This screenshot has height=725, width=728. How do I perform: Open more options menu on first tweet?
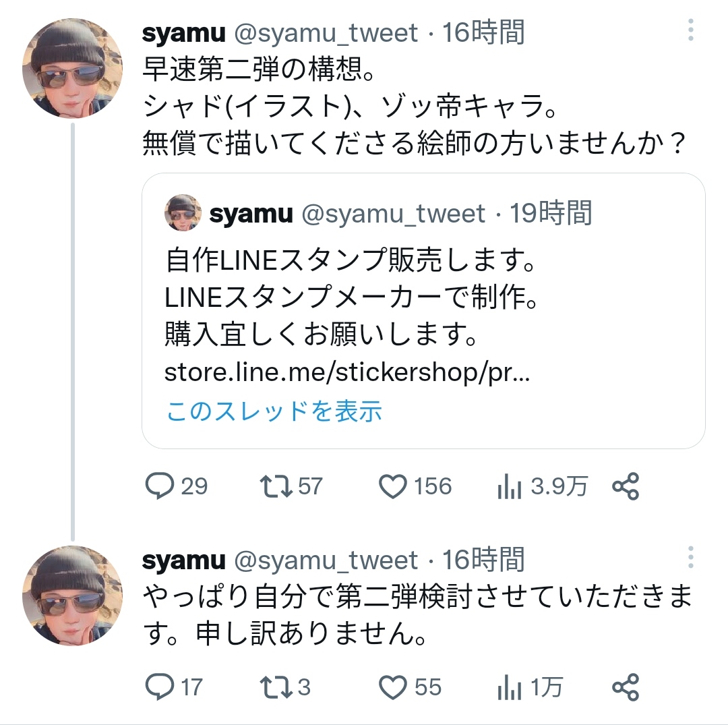pyautogui.click(x=691, y=30)
